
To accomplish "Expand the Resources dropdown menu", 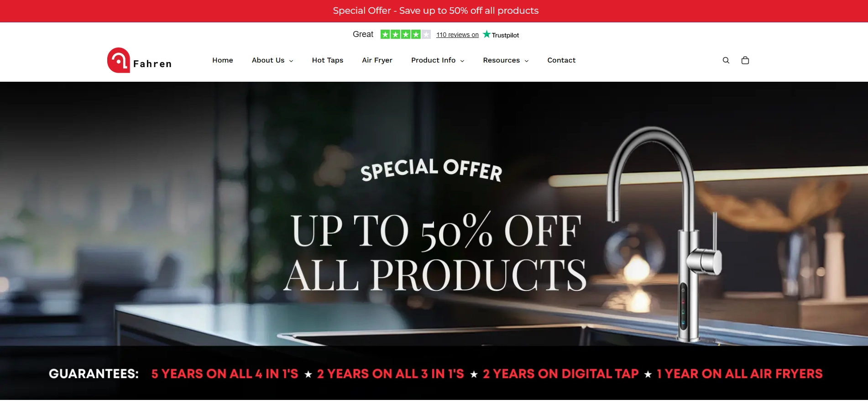I will pyautogui.click(x=506, y=60).
